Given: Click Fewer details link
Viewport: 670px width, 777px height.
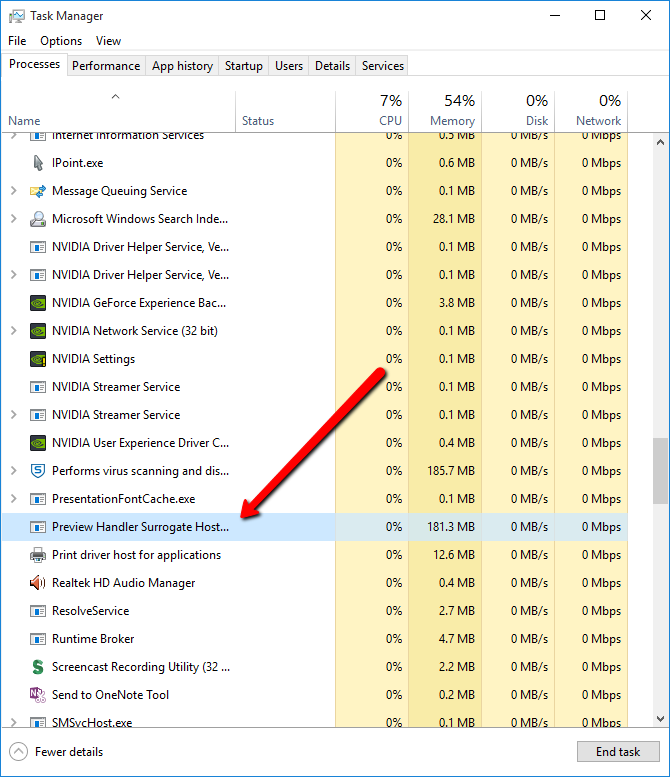Looking at the screenshot, I should coord(69,752).
